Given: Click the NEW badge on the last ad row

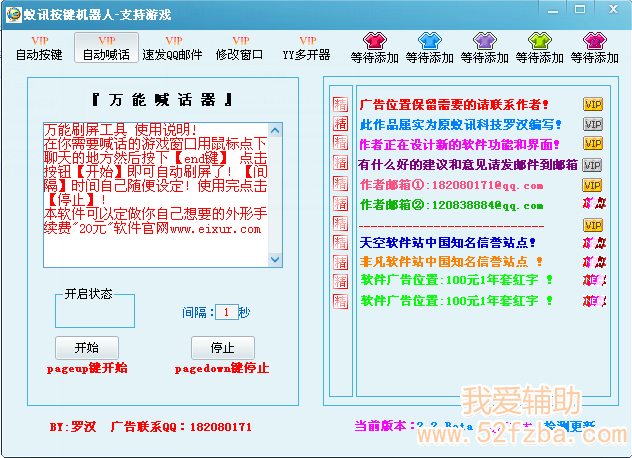Looking at the screenshot, I should (593, 300).
